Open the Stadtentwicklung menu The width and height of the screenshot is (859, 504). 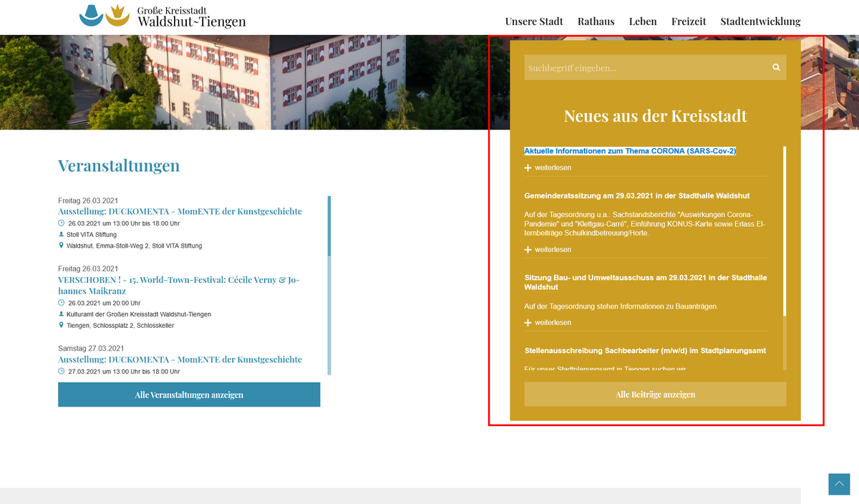tap(761, 21)
